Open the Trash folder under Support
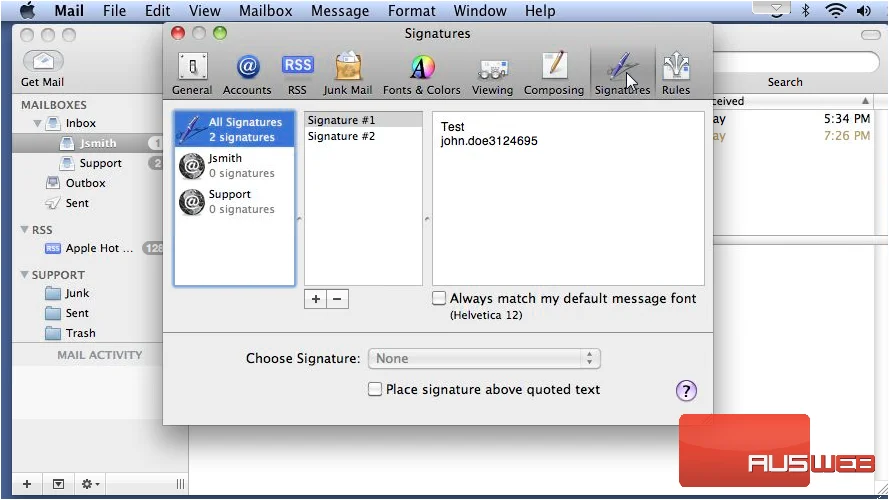Image resolution: width=889 pixels, height=500 pixels. (x=80, y=333)
